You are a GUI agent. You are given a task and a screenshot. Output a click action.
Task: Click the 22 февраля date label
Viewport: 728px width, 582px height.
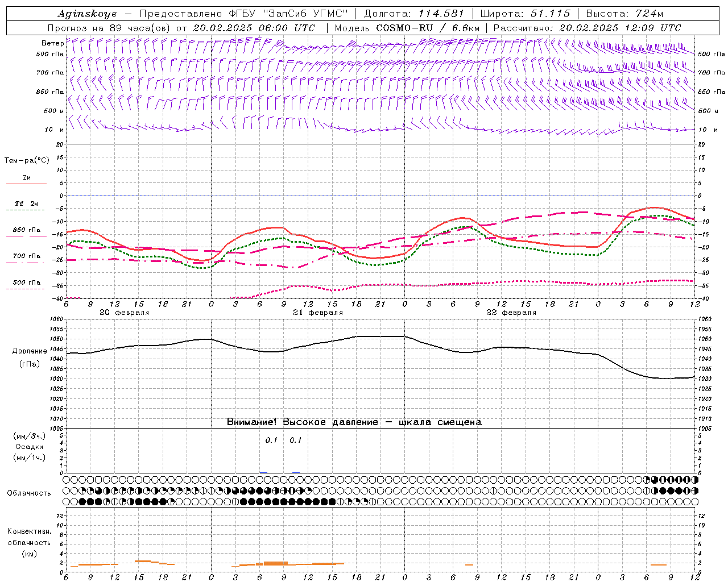click(511, 313)
